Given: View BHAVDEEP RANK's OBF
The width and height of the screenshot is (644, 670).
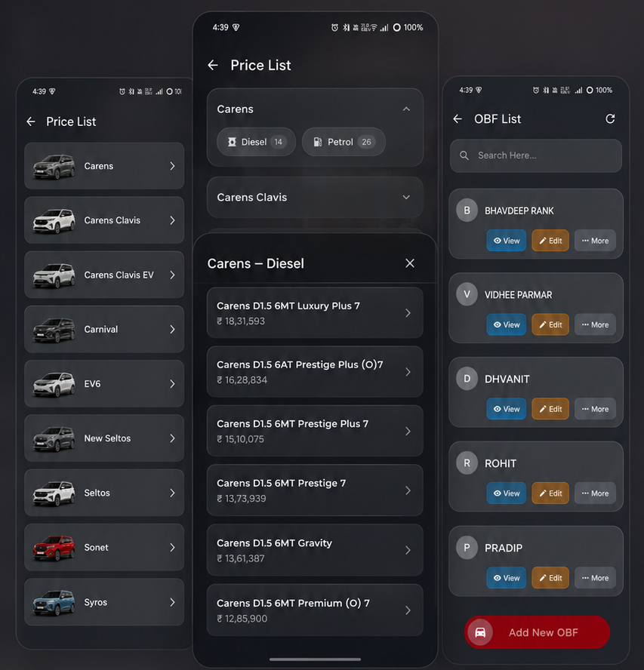Looking at the screenshot, I should coord(507,241).
